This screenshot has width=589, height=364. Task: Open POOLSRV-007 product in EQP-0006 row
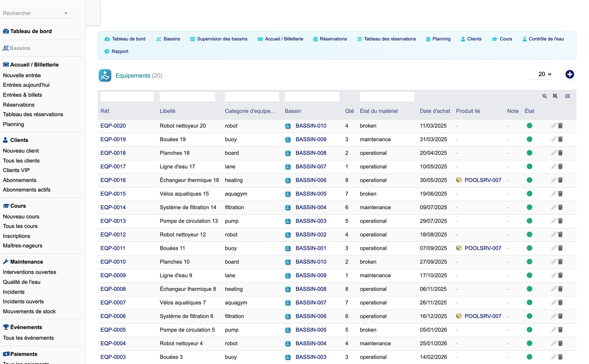click(x=483, y=316)
